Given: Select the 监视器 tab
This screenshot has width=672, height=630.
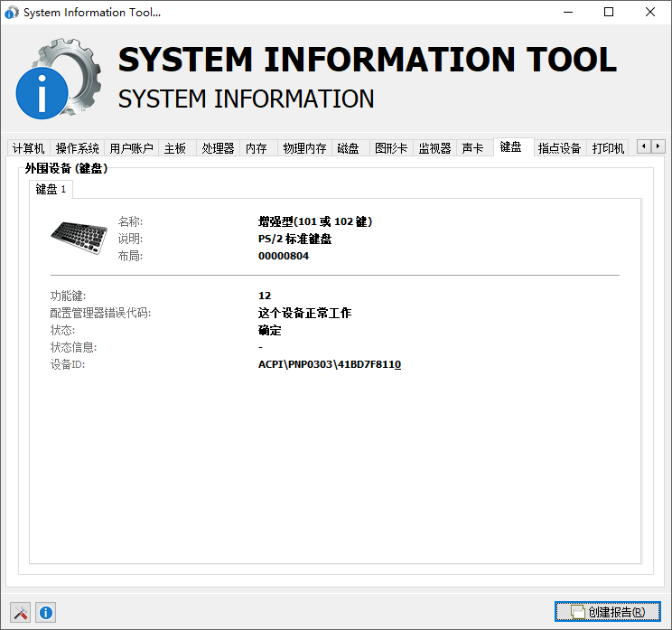Looking at the screenshot, I should click(x=435, y=148).
